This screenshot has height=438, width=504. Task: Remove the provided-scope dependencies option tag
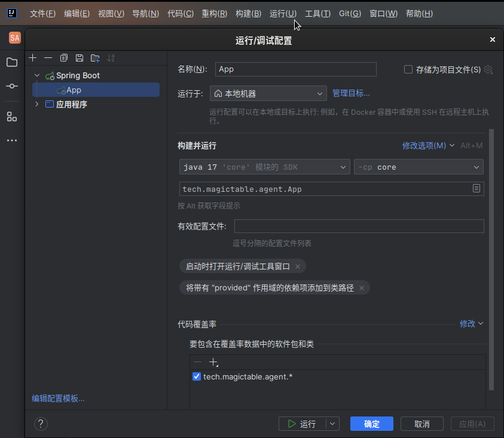point(362,288)
